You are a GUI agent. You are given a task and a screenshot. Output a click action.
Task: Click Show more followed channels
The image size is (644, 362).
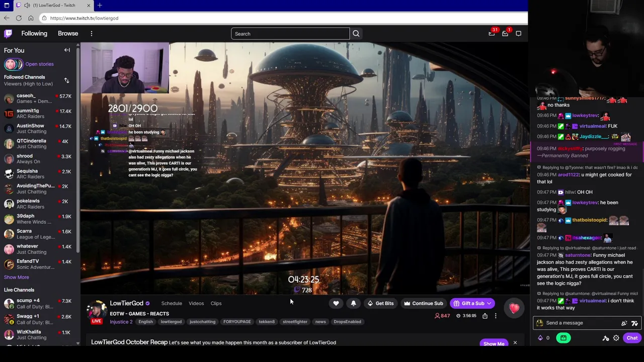point(17,278)
